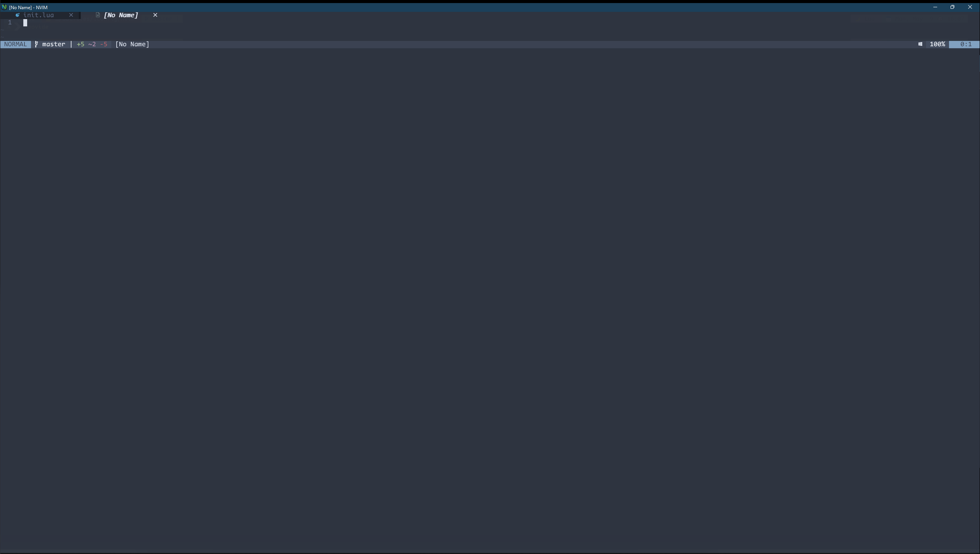Click the 100% progress indicator
Image resolution: width=980 pixels, height=554 pixels.
pyautogui.click(x=938, y=44)
